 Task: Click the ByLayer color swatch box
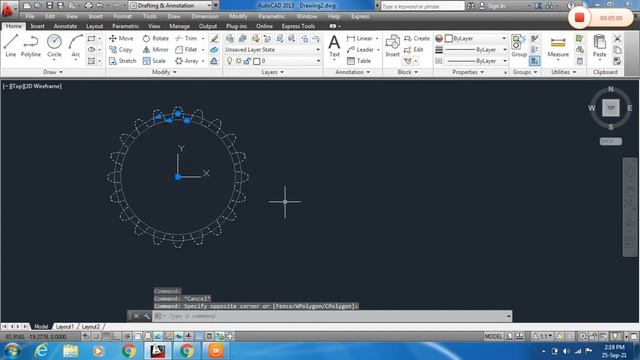[449, 38]
